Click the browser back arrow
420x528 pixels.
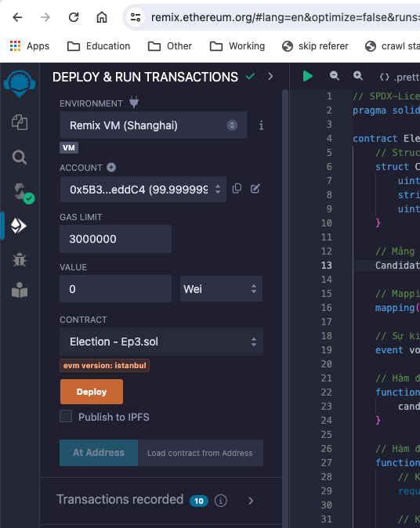click(x=17, y=17)
